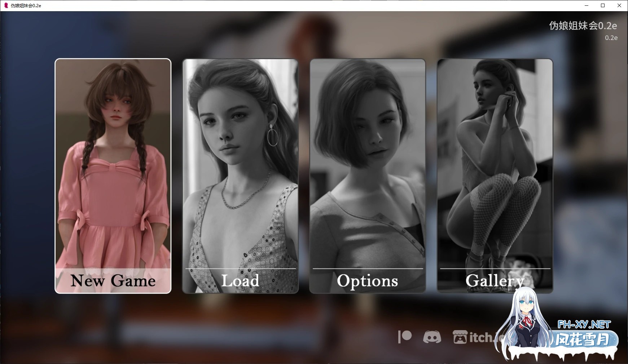Select the hoop earring girl portrait card
Image resolution: width=628 pixels, height=364 pixels.
[x=240, y=162]
